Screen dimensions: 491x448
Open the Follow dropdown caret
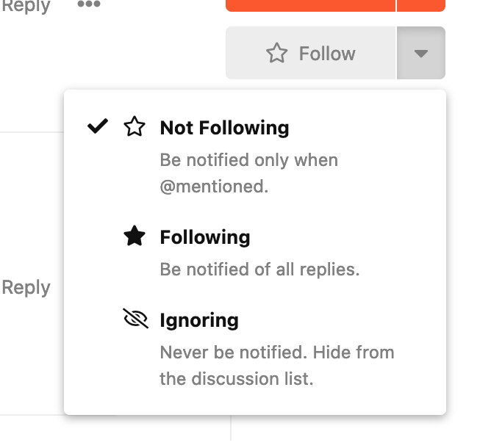coord(421,53)
